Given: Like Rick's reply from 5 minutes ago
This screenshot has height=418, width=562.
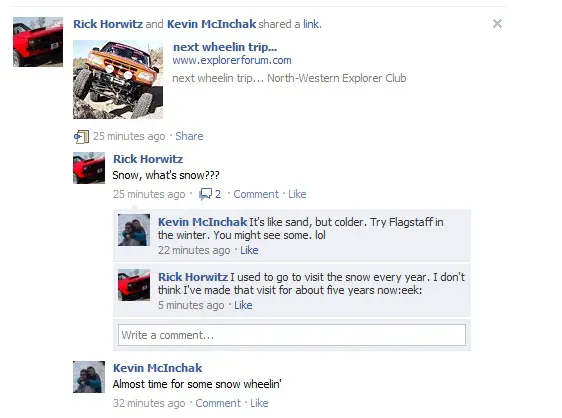Looking at the screenshot, I should click(243, 305).
